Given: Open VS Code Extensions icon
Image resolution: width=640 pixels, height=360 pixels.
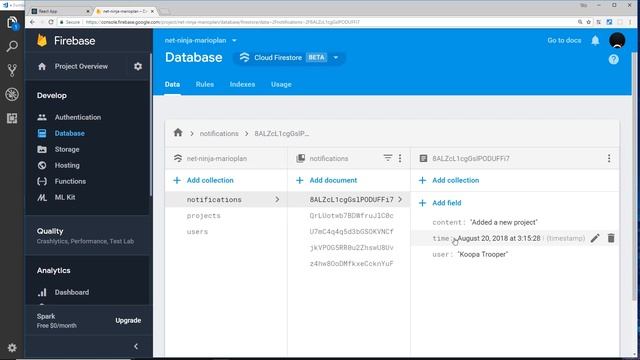Looking at the screenshot, I should click(x=12, y=118).
